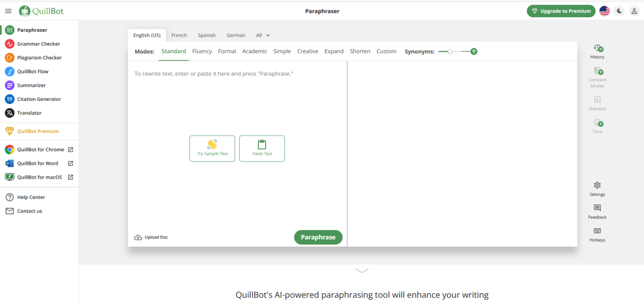The height and width of the screenshot is (305, 644).
Task: Toggle dark mode moon icon
Action: 619,11
